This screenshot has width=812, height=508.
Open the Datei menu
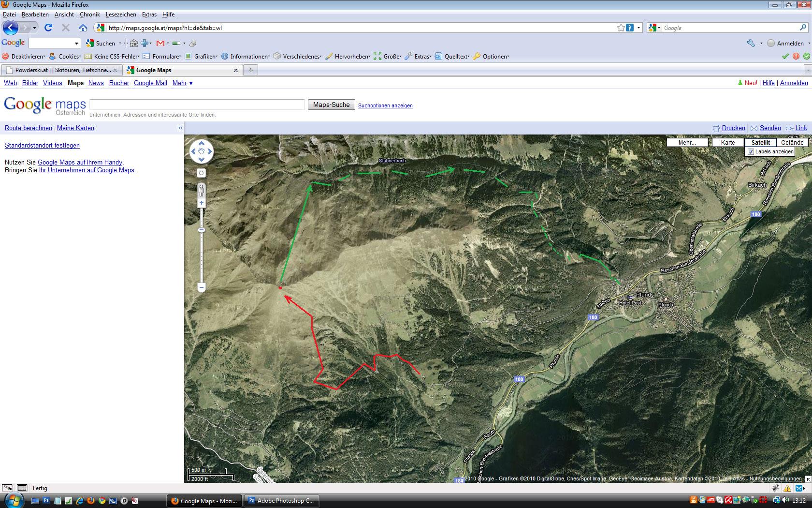pos(9,15)
